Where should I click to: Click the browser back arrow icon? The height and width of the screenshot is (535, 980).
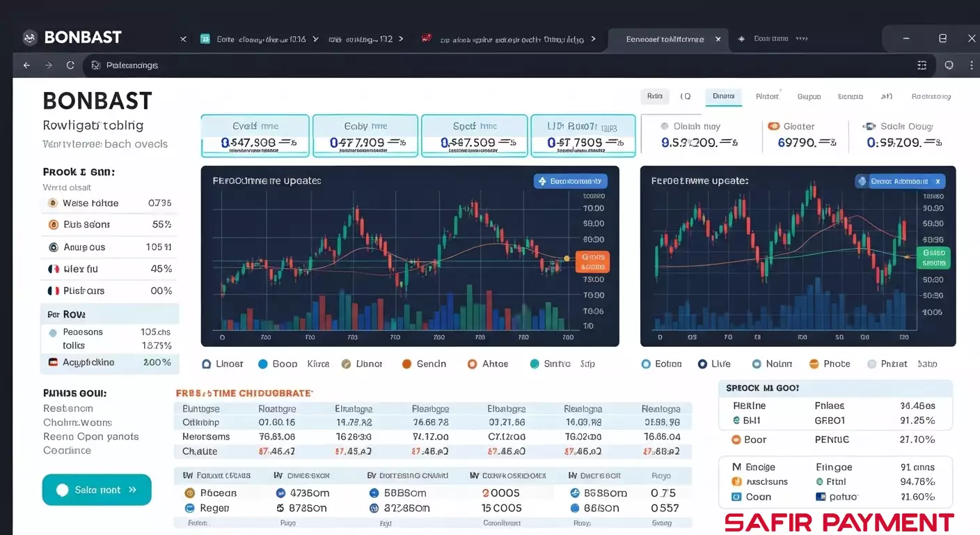pyautogui.click(x=26, y=65)
